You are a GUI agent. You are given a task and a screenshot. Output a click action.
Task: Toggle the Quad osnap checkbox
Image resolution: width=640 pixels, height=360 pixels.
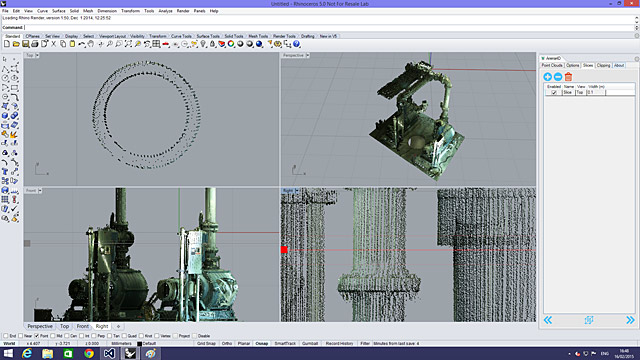124,336
